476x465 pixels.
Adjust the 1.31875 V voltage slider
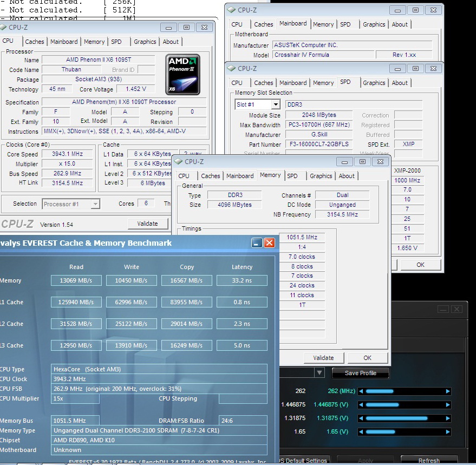point(405,418)
